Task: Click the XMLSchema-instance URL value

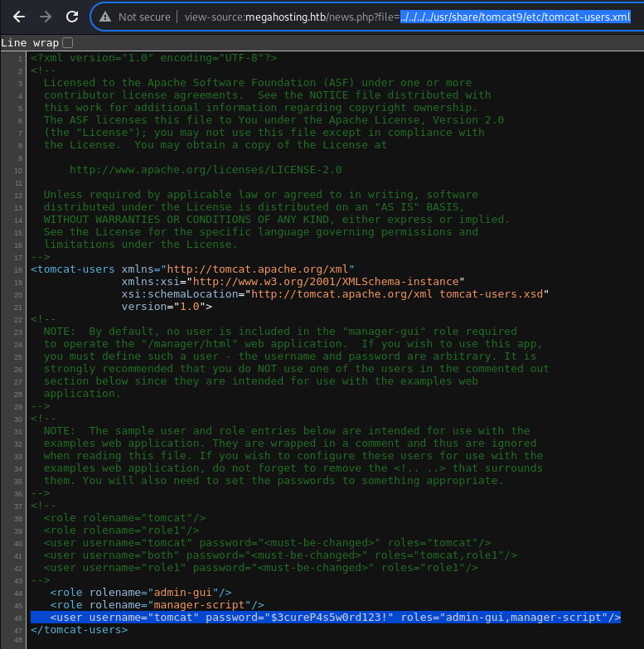Action: click(x=326, y=282)
